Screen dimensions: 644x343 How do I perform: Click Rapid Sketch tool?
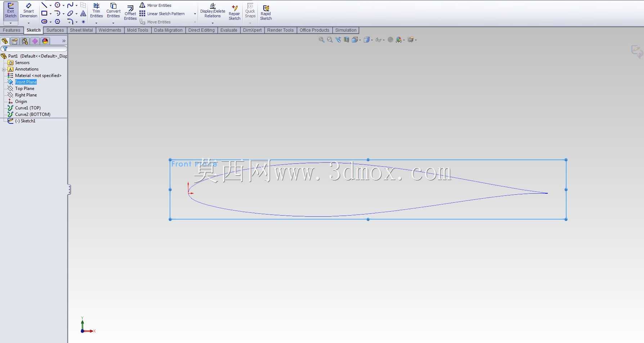click(266, 13)
